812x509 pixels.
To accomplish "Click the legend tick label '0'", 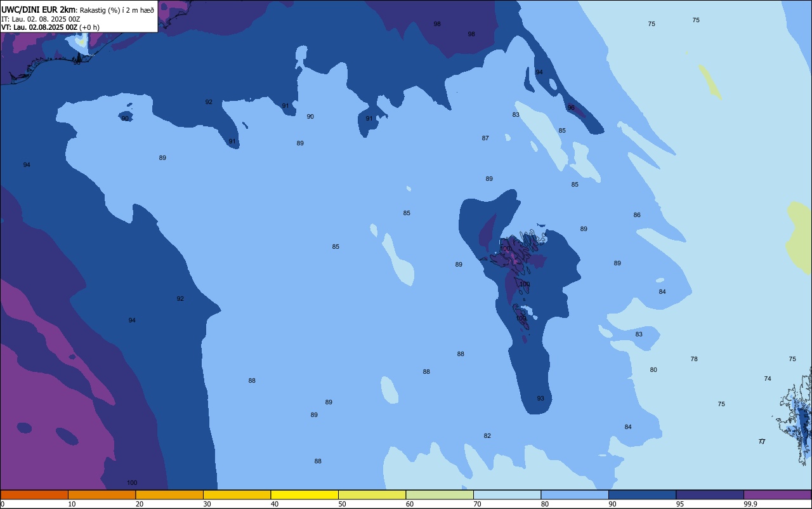I will [x=3, y=504].
